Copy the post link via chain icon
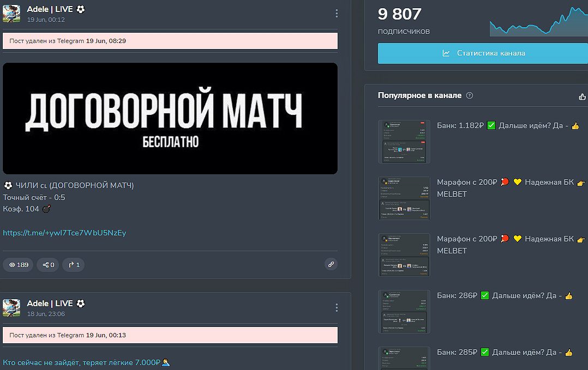This screenshot has height=370, width=588. [x=330, y=264]
